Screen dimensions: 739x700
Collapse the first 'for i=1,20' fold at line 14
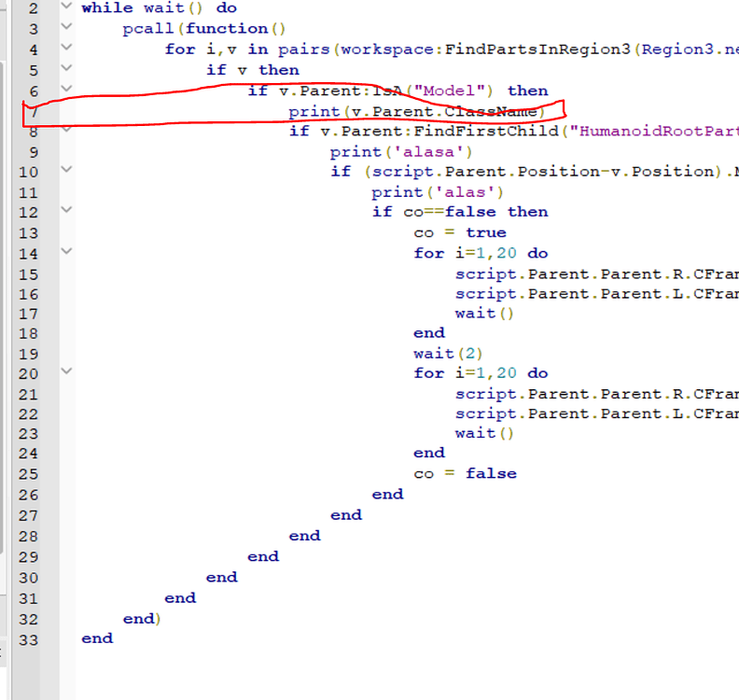tap(67, 251)
